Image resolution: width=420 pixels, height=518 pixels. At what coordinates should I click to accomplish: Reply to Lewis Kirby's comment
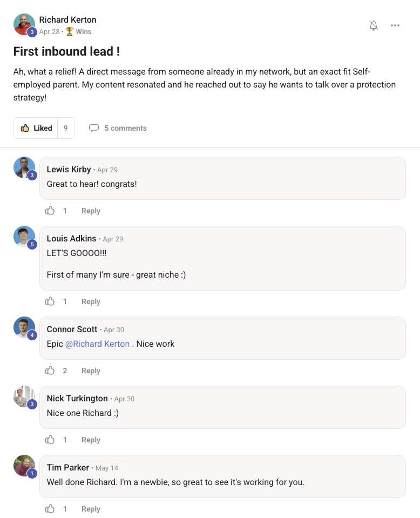[x=91, y=211]
